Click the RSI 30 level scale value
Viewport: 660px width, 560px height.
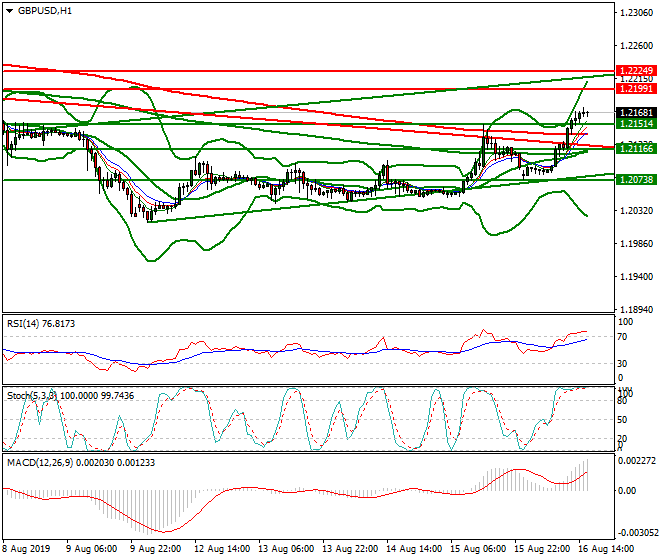pyautogui.click(x=623, y=363)
